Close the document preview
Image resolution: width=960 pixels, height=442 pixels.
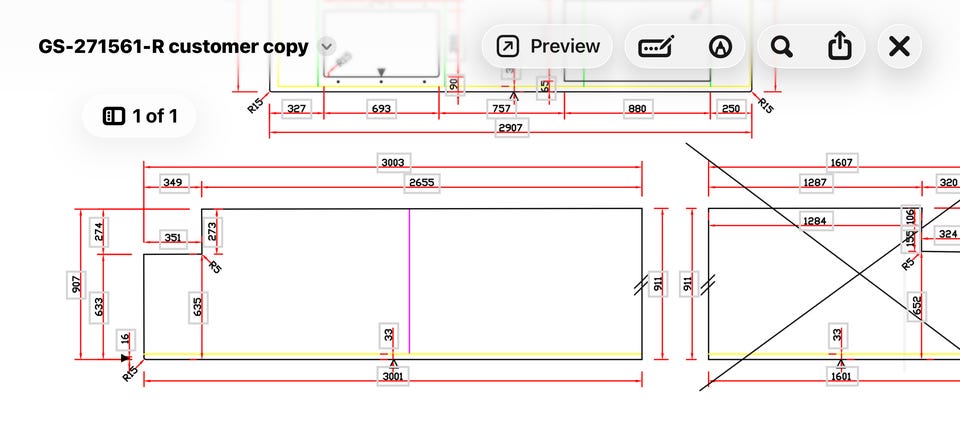(x=899, y=47)
